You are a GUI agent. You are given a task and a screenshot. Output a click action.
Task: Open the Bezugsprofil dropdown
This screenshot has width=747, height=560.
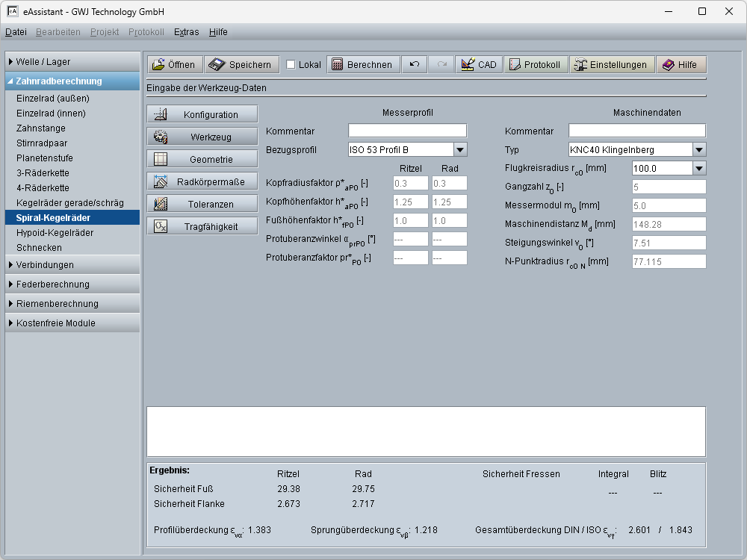[460, 149]
